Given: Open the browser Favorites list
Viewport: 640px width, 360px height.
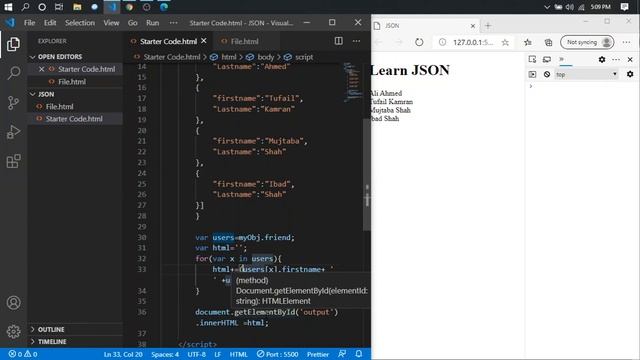Looking at the screenshot, I should [528, 42].
